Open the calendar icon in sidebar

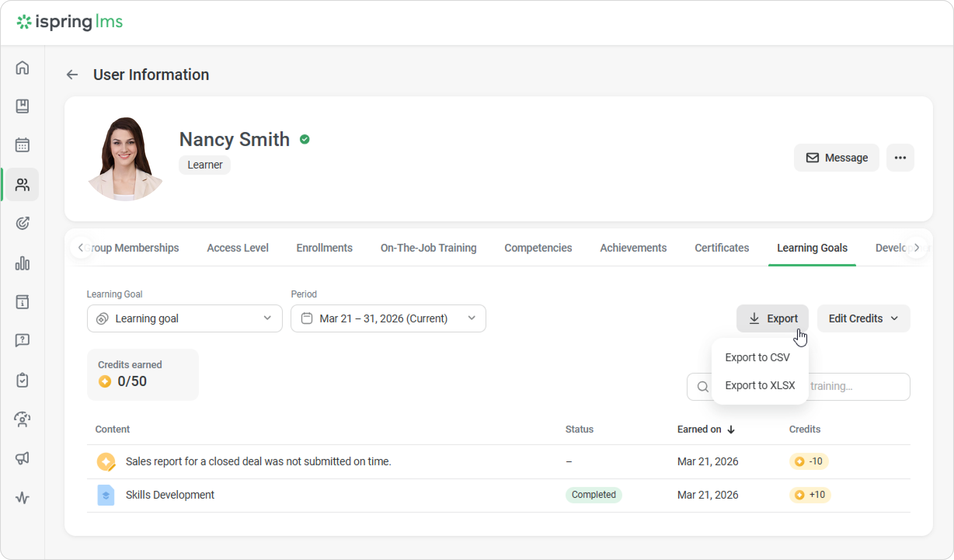pyautogui.click(x=22, y=145)
